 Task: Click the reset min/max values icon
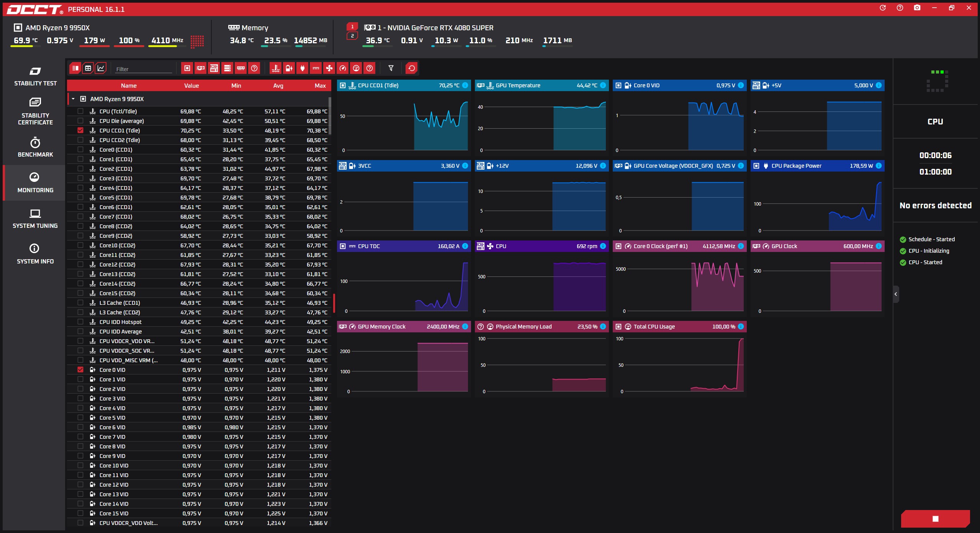pyautogui.click(x=411, y=68)
